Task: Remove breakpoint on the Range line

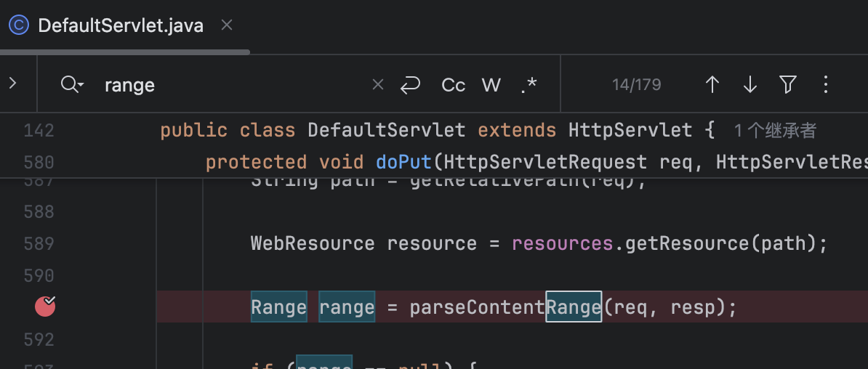Action: (45, 307)
